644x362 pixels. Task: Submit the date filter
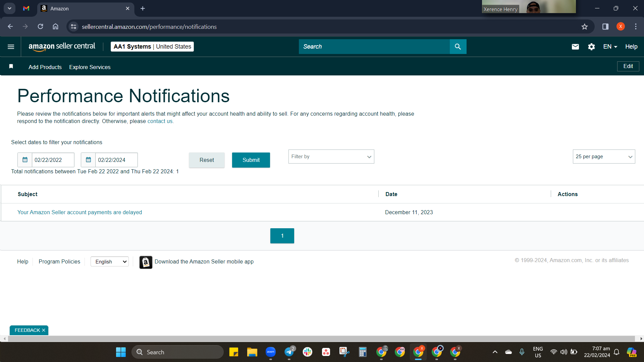251,160
